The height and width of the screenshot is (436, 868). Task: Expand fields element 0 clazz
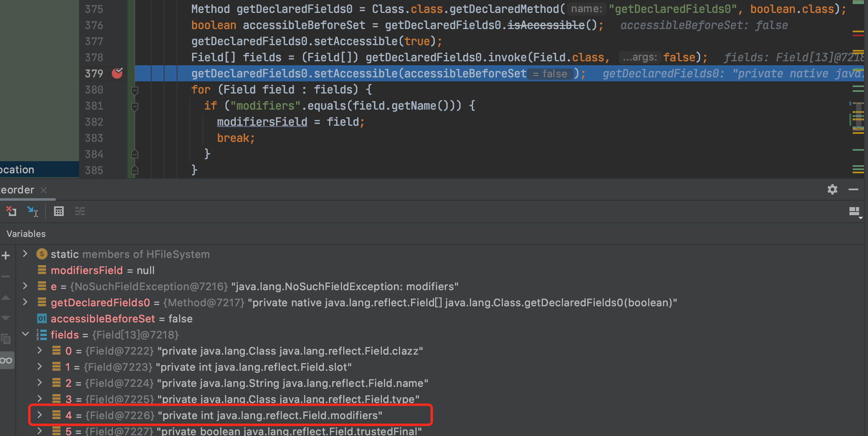[40, 351]
